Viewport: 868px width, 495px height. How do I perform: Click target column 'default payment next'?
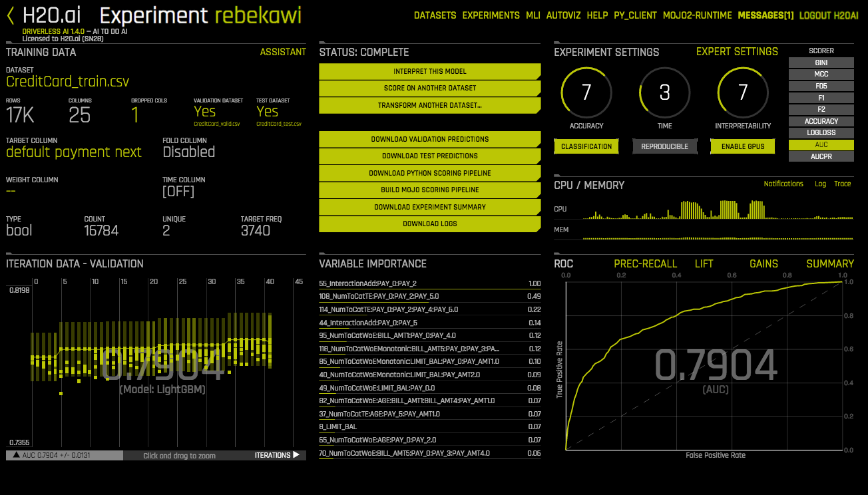pyautogui.click(x=74, y=152)
